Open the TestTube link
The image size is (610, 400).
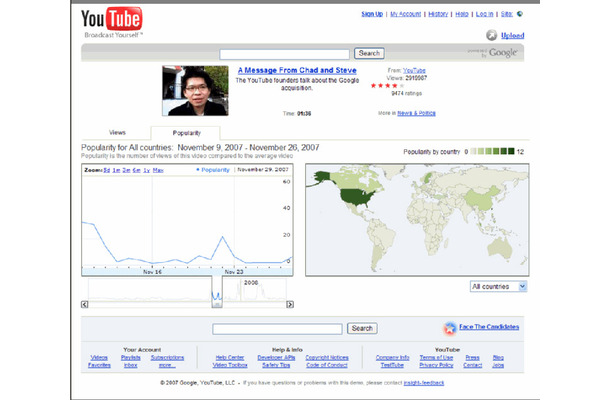392,365
